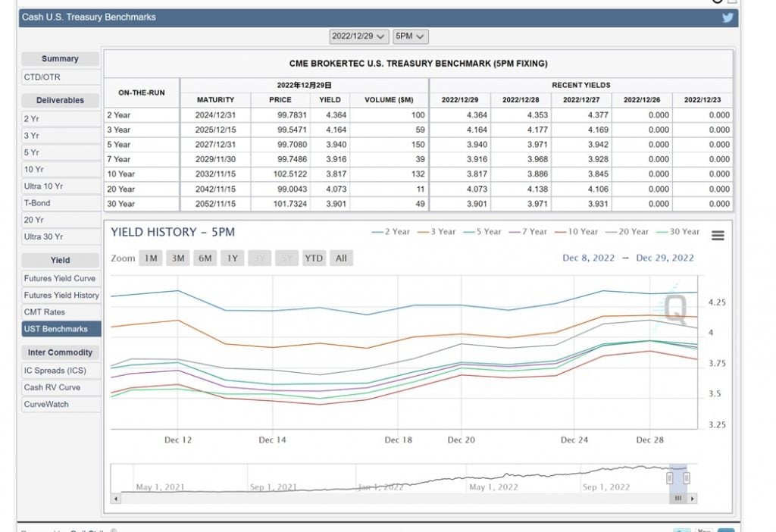Click the navigator right scroll arrow

(x=693, y=499)
